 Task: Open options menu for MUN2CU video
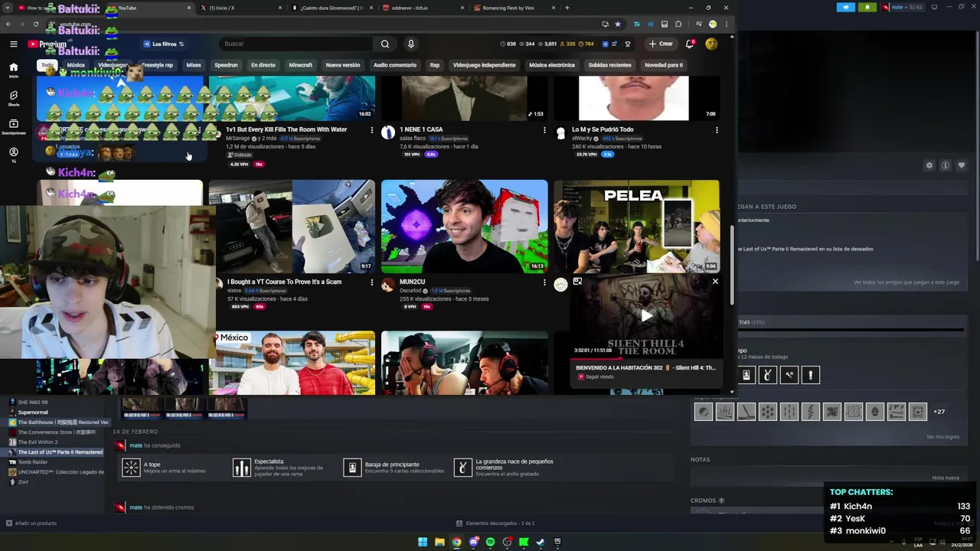coord(544,282)
